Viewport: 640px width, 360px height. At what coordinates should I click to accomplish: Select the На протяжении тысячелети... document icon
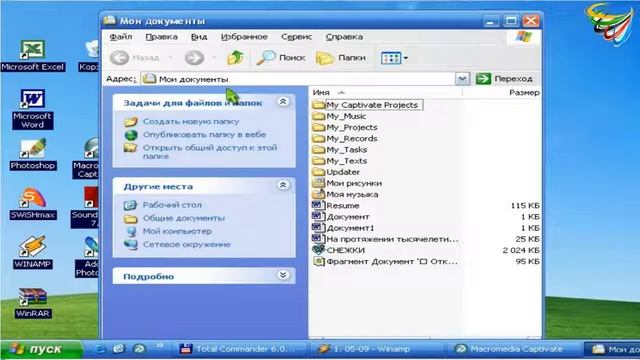pos(318,239)
